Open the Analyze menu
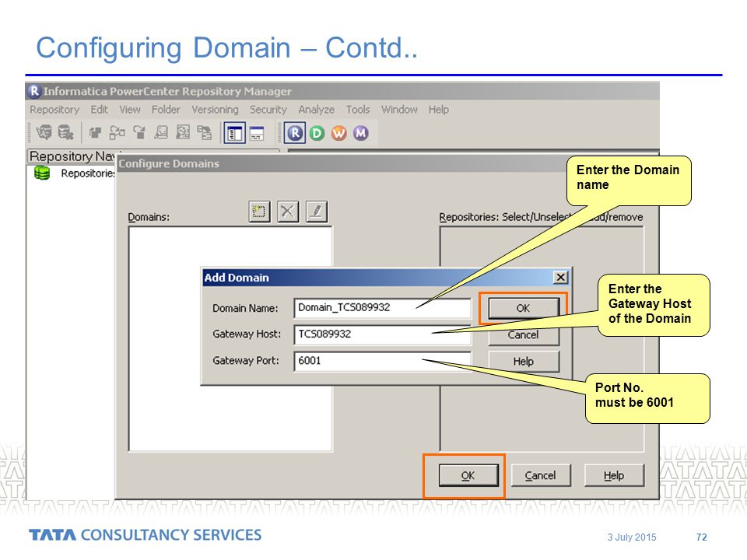Image resolution: width=747 pixels, height=560 pixels. tap(317, 110)
